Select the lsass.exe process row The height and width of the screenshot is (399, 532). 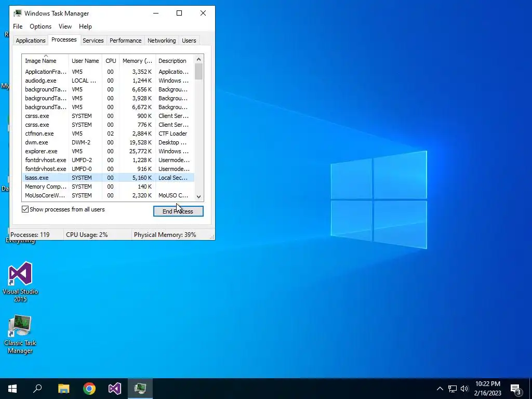point(108,178)
